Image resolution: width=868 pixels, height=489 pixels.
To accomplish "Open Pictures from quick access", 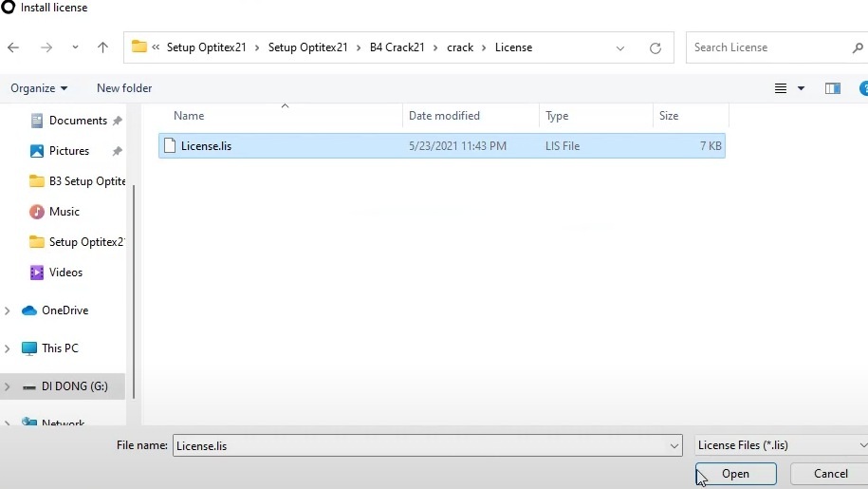I will point(68,151).
